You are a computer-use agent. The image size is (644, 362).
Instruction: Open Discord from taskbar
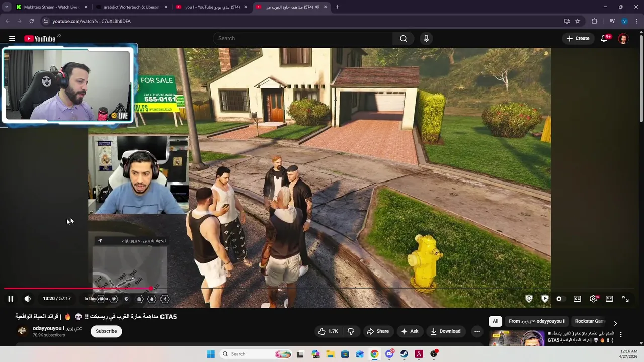point(389,354)
